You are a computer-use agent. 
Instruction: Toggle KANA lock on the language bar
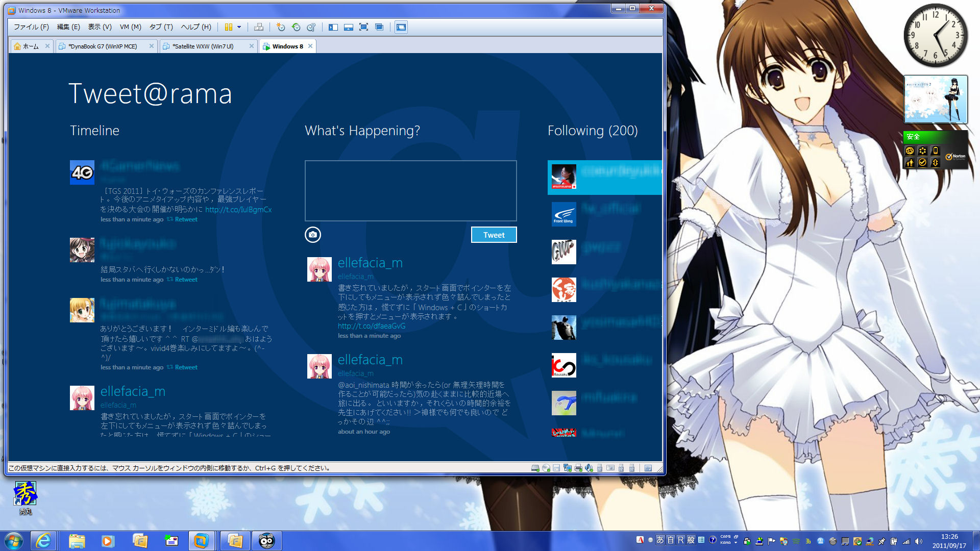coord(725,543)
